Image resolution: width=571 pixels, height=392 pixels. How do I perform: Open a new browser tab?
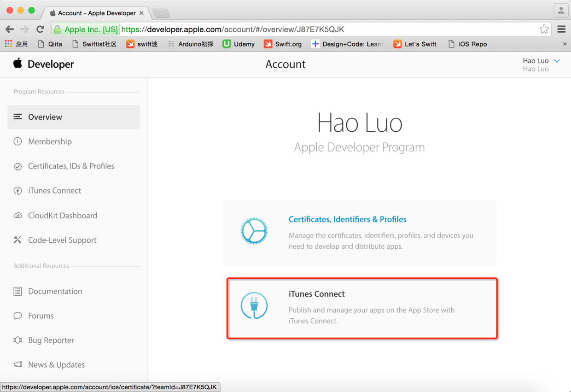click(161, 13)
